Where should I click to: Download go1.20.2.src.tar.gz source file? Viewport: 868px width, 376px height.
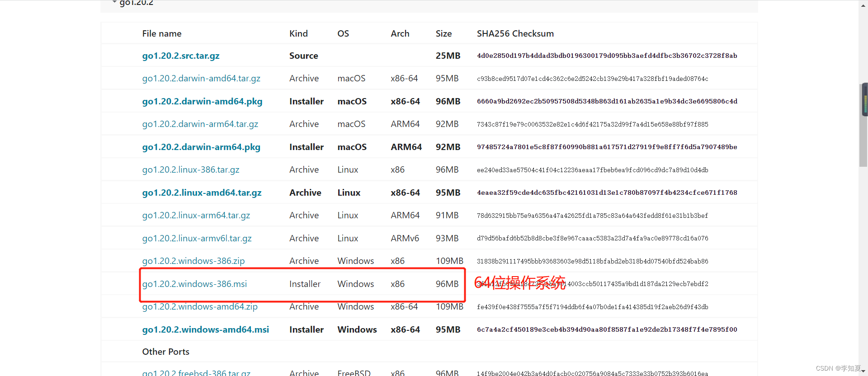click(181, 56)
